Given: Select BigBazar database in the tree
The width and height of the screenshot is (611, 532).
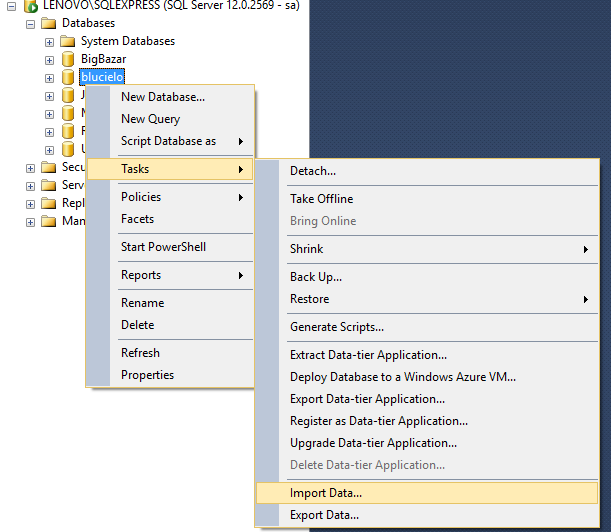Looking at the screenshot, I should (x=104, y=59).
